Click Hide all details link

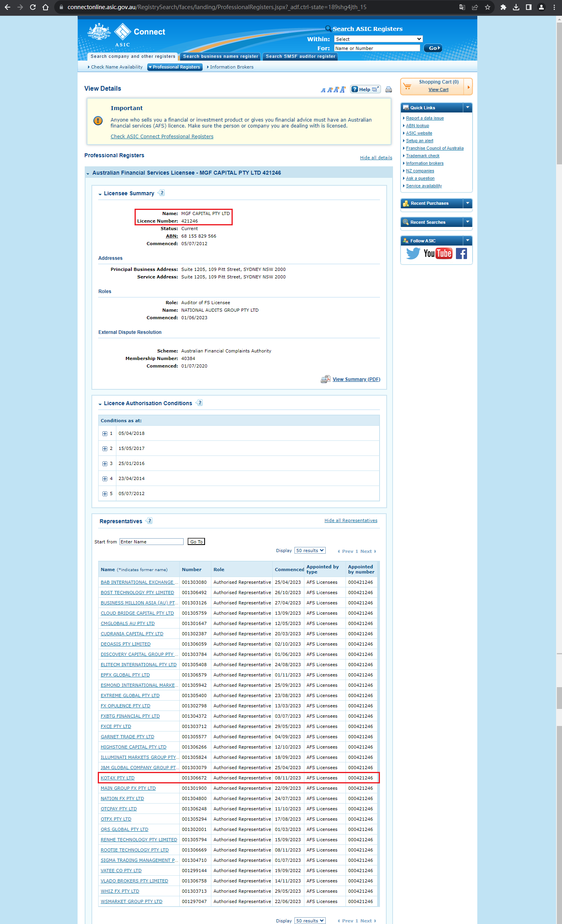click(376, 158)
